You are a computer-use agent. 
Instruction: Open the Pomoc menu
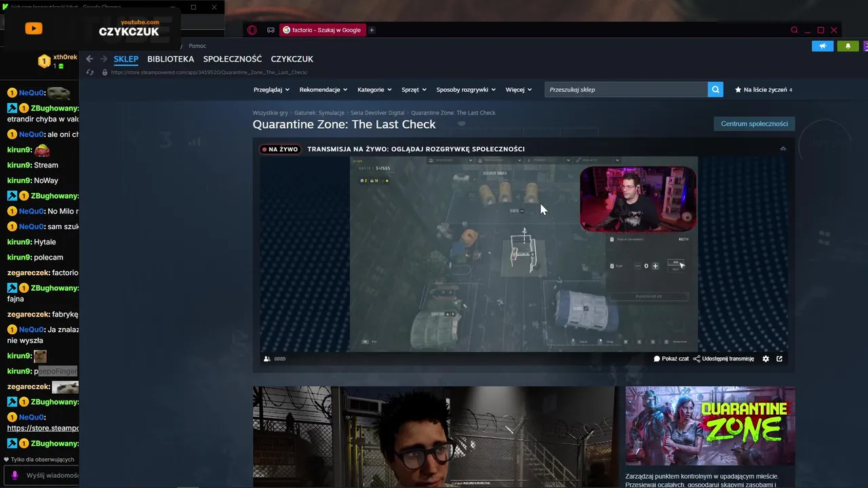(197, 46)
